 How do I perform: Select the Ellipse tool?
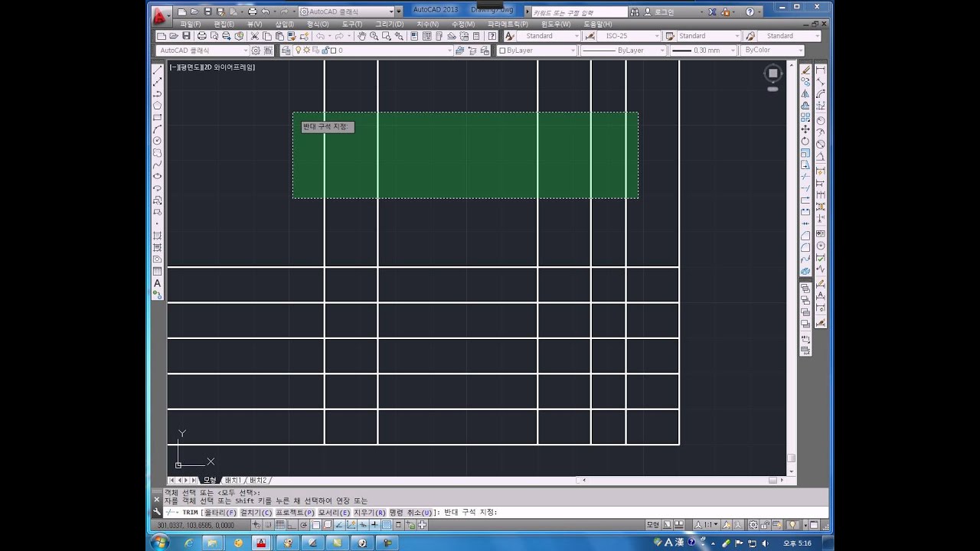tap(158, 177)
